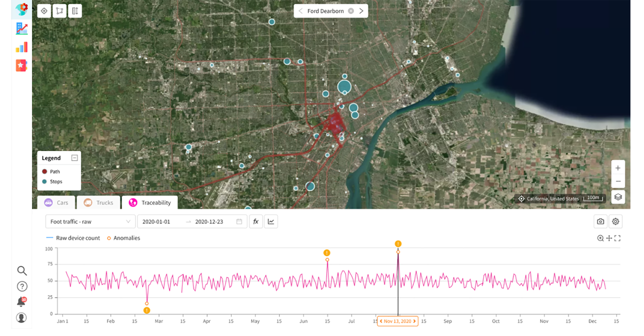Image resolution: width=644 pixels, height=336 pixels.
Task: Zoom in the map with plus button
Action: pyautogui.click(x=618, y=168)
